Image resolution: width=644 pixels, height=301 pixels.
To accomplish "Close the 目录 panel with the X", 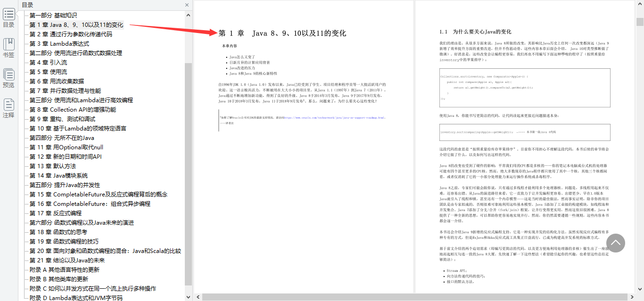I will [x=187, y=5].
